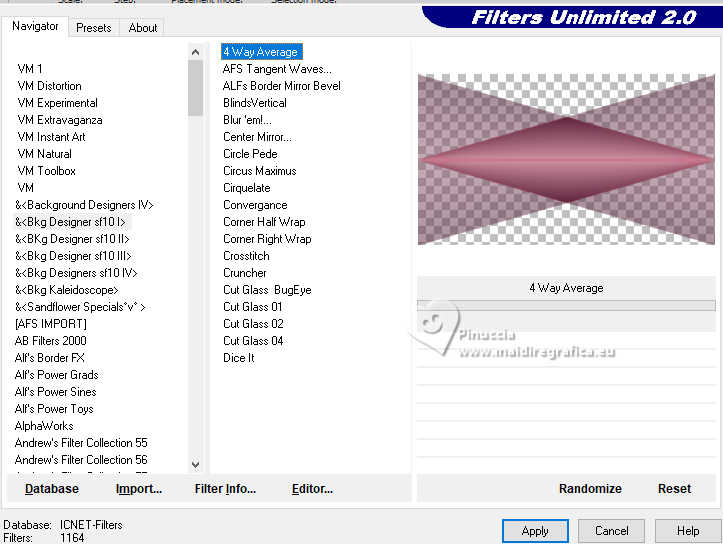
Task: Select Alf's Border FX category
Action: click(49, 358)
